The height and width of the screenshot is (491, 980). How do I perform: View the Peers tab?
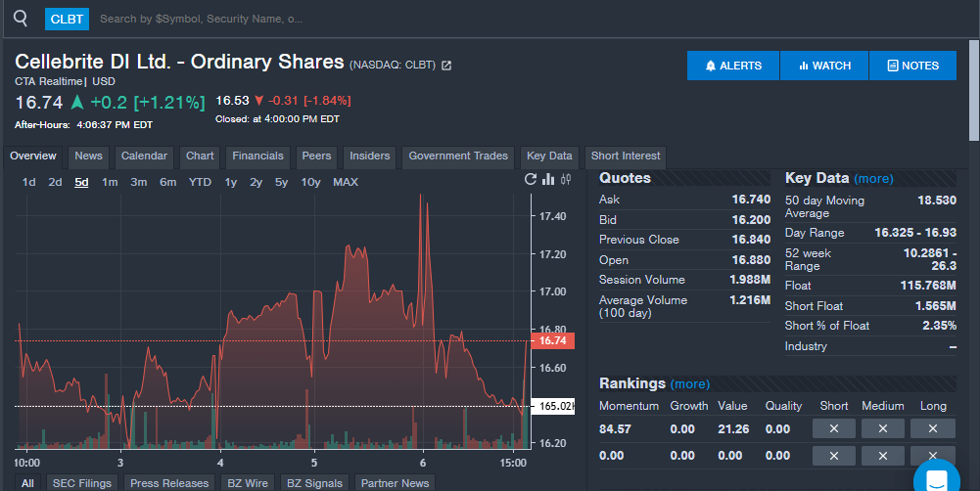(x=316, y=156)
